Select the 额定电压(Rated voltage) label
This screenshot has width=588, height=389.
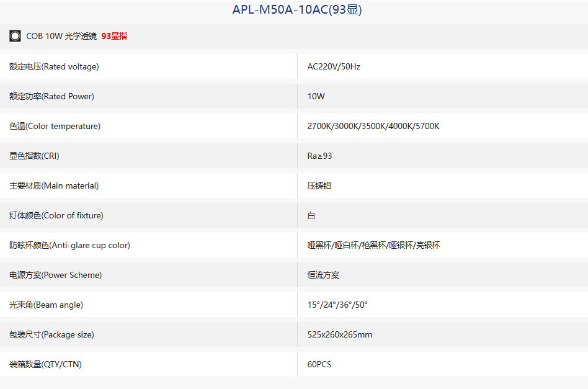click(x=54, y=66)
